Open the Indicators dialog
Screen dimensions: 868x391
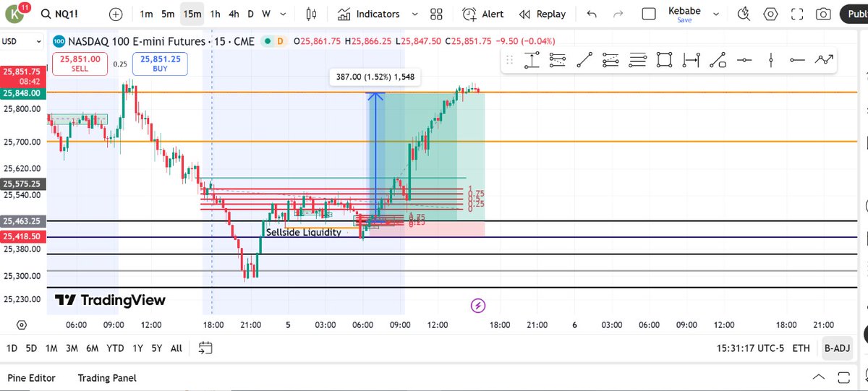pos(368,14)
